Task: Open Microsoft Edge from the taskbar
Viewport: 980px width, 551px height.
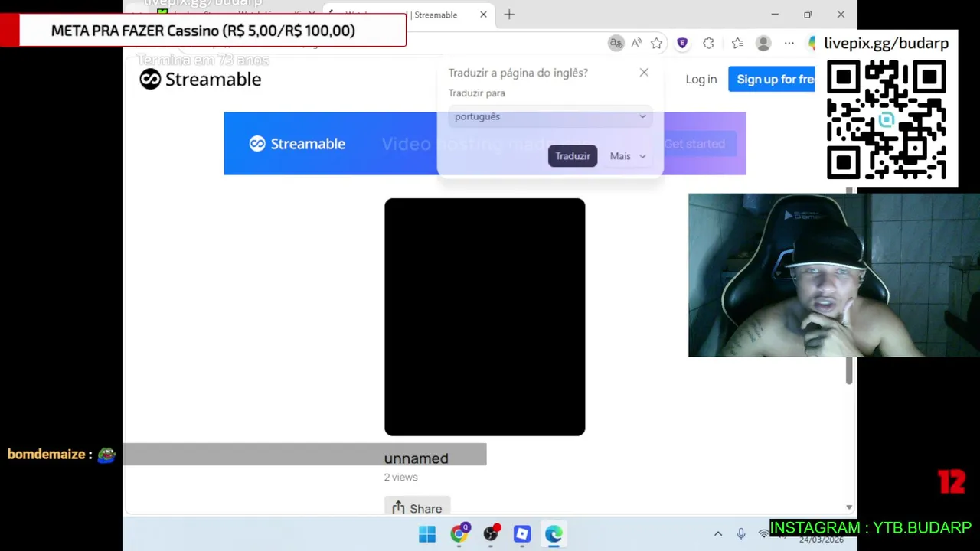Action: [x=554, y=534]
